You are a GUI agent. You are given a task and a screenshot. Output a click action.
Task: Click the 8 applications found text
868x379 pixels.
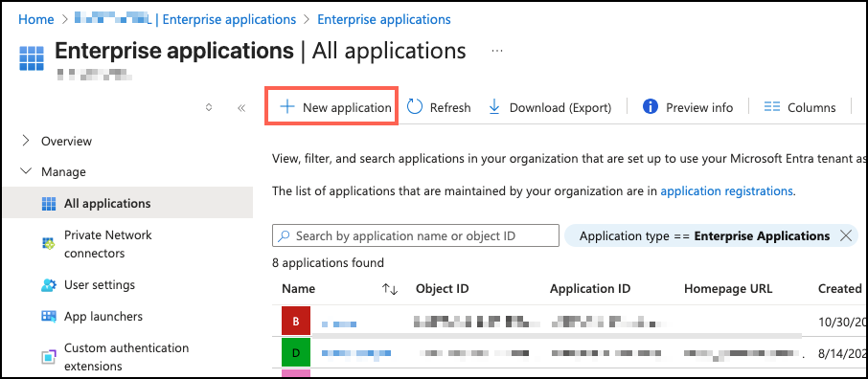click(328, 262)
